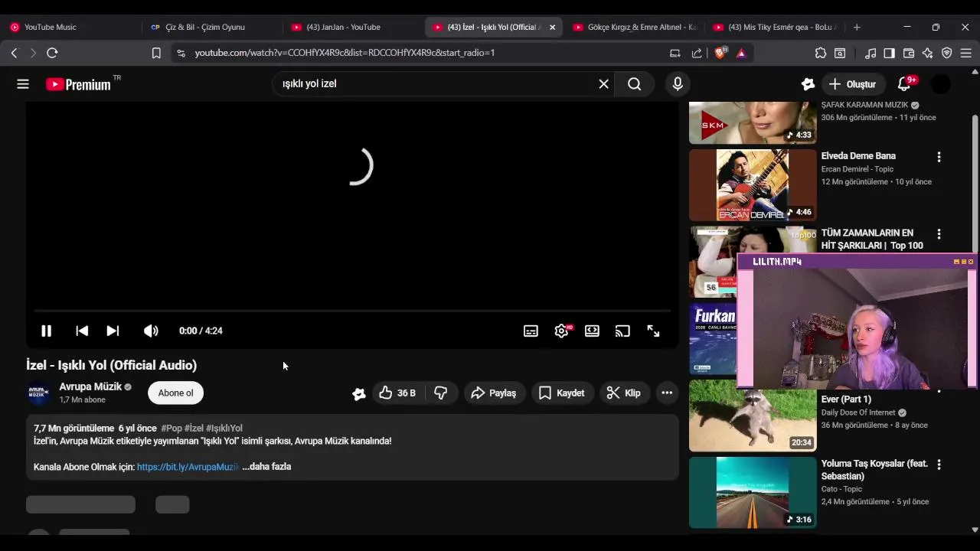Viewport: 980px width, 551px height.
Task: Open options menu for Yoluma Taş Koysalar
Action: tap(939, 465)
